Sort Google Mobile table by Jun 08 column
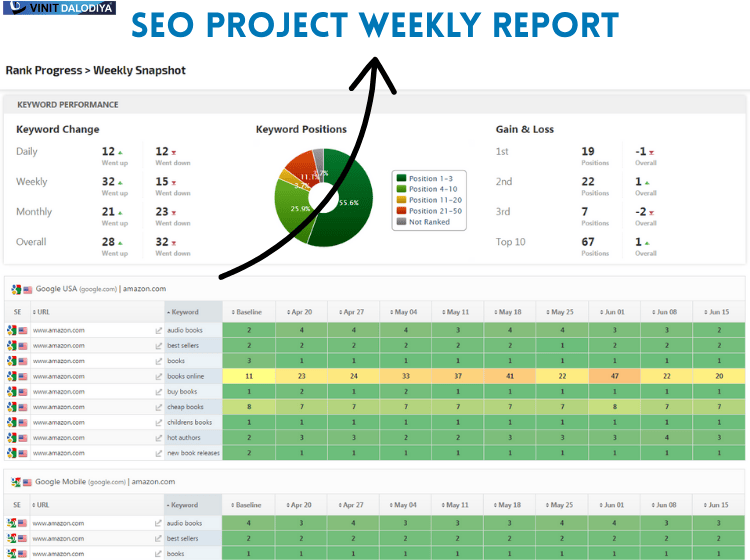The height and width of the screenshot is (560, 750). click(x=666, y=505)
